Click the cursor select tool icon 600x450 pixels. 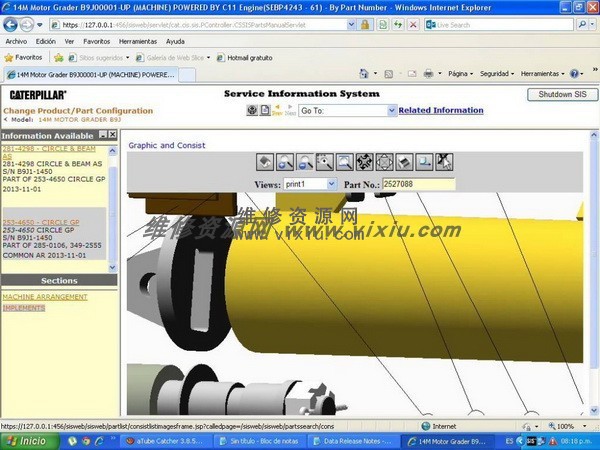point(444,162)
